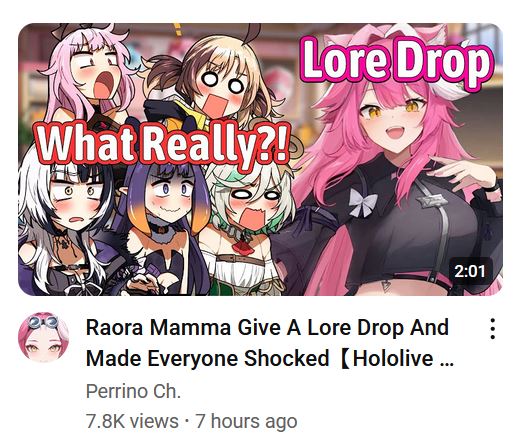Click the 2:01 duration badge
Screen dimensions: 516x443
[469, 271]
